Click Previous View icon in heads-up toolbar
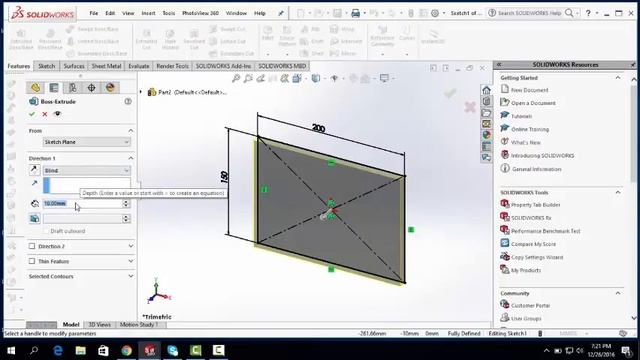This screenshot has width=640, height=360. (260, 78)
